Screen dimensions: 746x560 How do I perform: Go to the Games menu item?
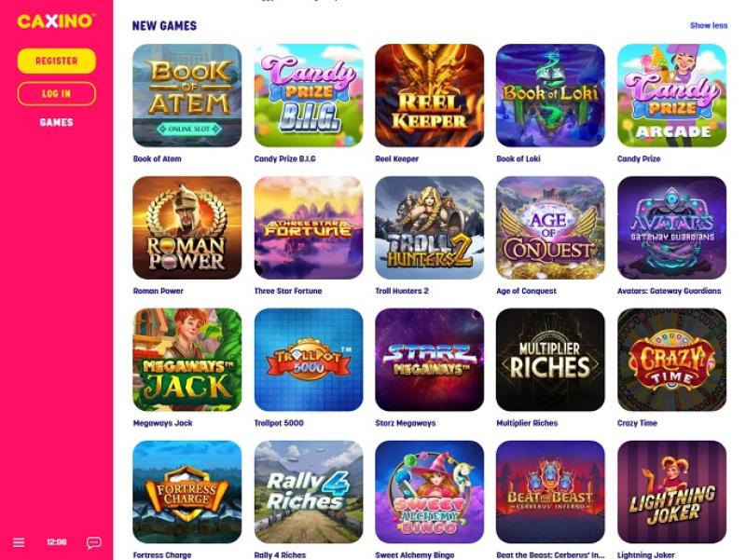click(x=56, y=122)
